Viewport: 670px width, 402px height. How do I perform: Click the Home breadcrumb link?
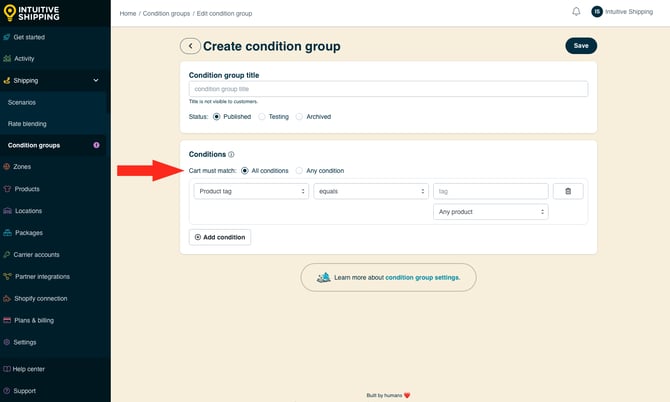tap(128, 14)
